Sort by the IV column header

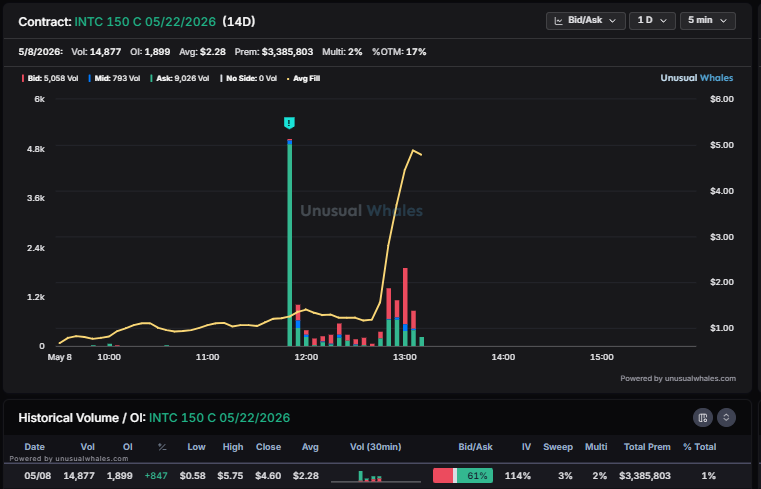click(526, 447)
